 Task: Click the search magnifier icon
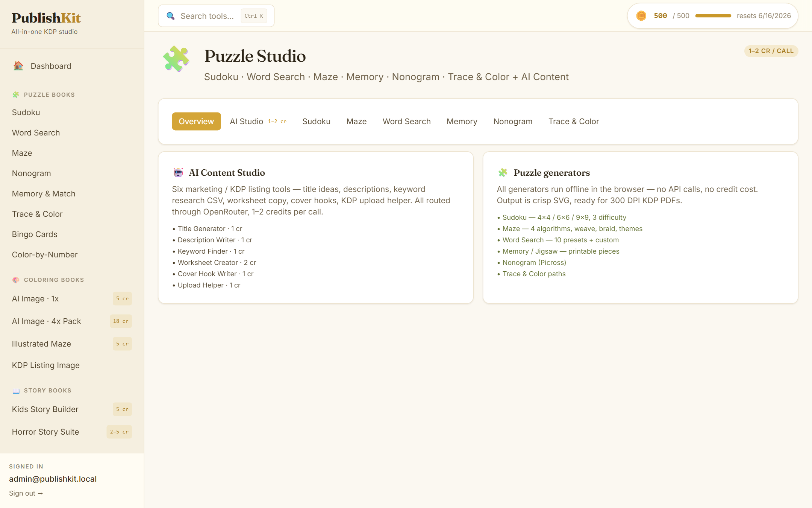pos(171,16)
